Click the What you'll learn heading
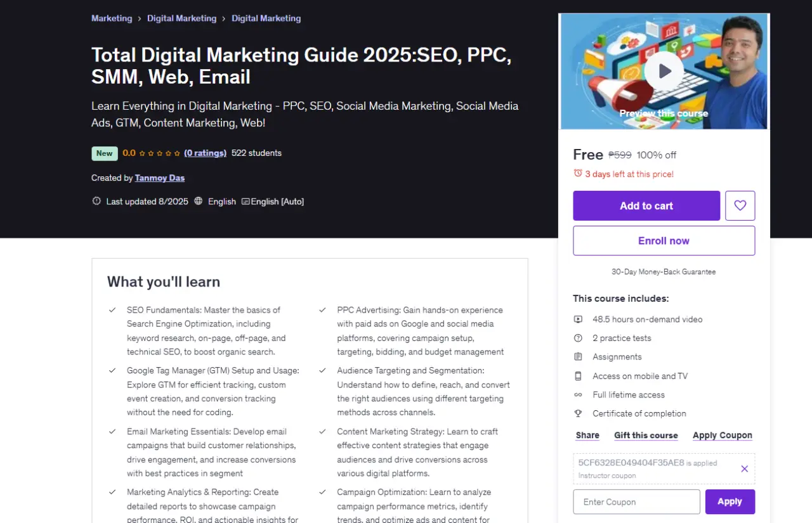The image size is (812, 523). [164, 282]
